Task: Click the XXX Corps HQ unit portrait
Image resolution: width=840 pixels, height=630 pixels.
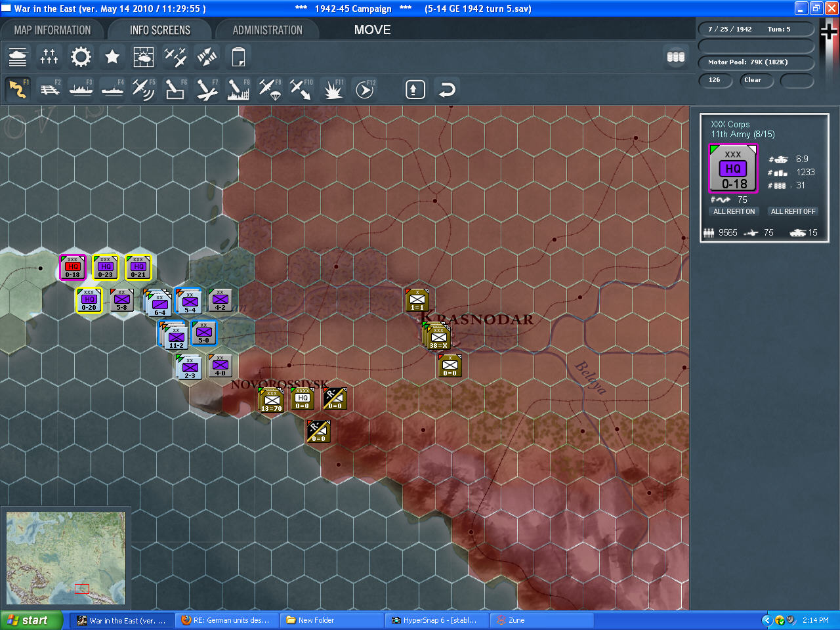Action: coord(733,169)
